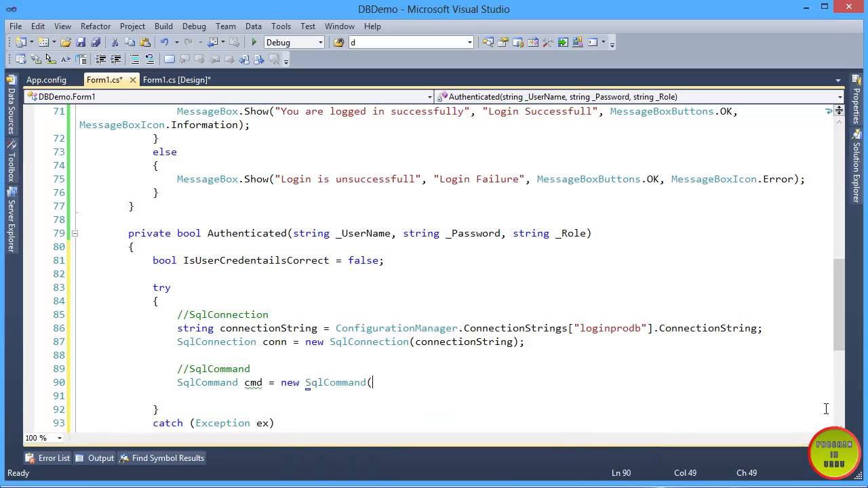The image size is (868, 488).
Task: Open the Help menu
Action: [372, 26]
